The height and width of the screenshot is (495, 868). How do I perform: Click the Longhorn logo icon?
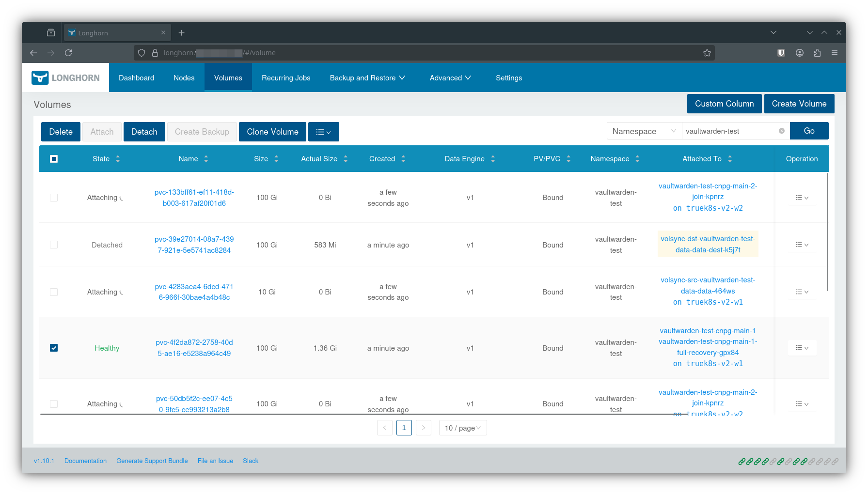point(40,77)
